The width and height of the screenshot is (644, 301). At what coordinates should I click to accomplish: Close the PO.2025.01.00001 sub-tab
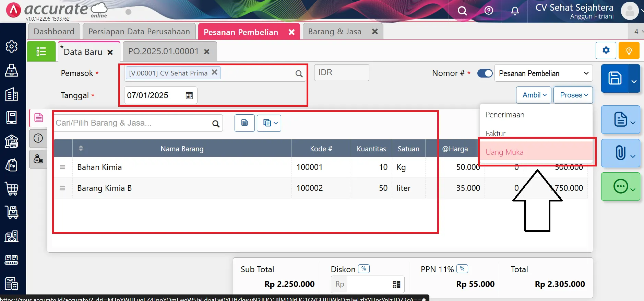[x=207, y=51]
